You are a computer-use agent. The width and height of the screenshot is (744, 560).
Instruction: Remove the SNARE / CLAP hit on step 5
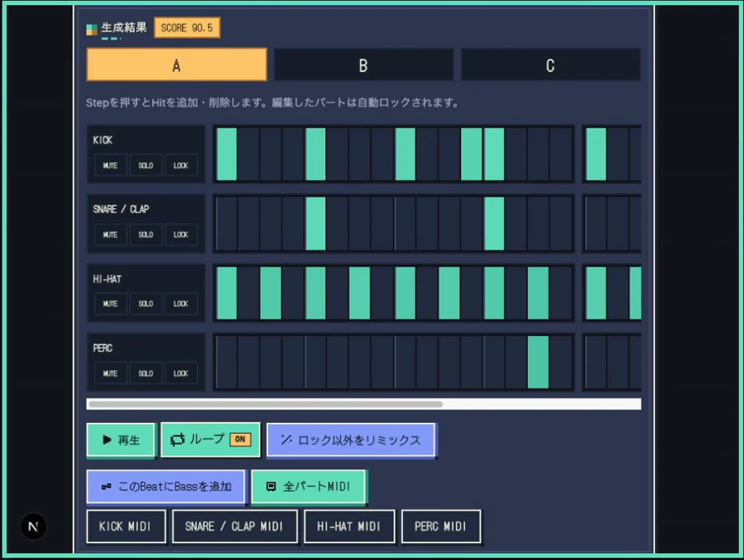(315, 223)
